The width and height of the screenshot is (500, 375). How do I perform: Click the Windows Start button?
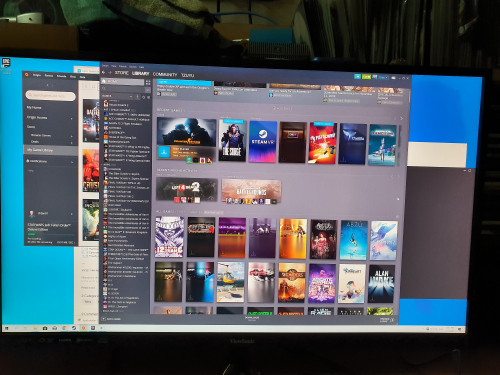pyautogui.click(x=6, y=328)
